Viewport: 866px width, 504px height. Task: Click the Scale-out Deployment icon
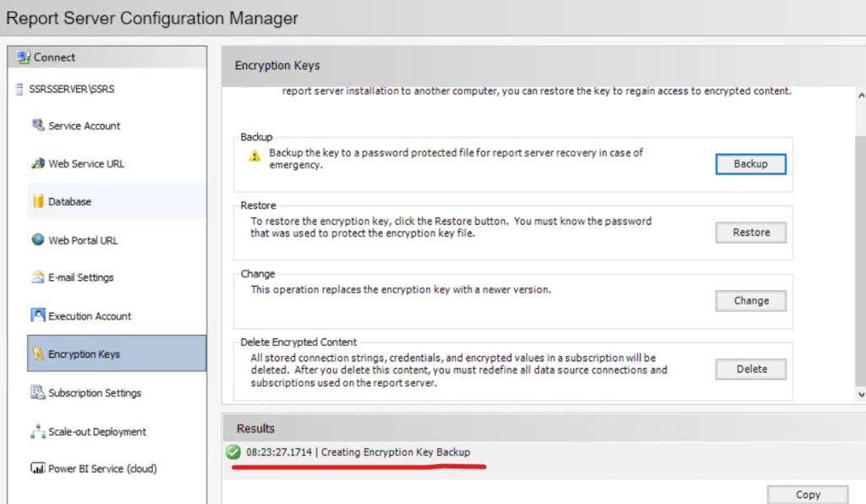pyautogui.click(x=37, y=431)
